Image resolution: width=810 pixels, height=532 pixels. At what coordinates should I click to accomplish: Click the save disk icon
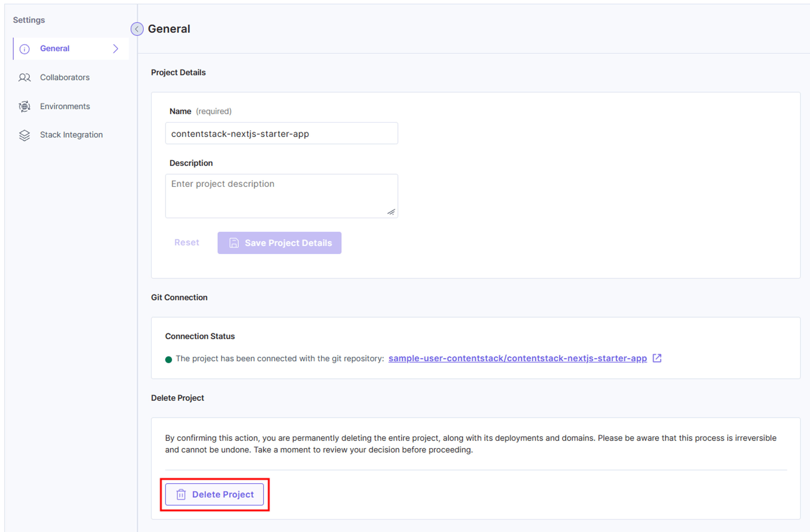click(234, 243)
